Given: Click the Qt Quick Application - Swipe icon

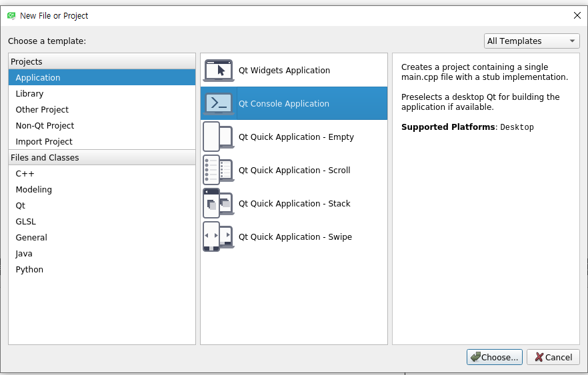Looking at the screenshot, I should [219, 236].
